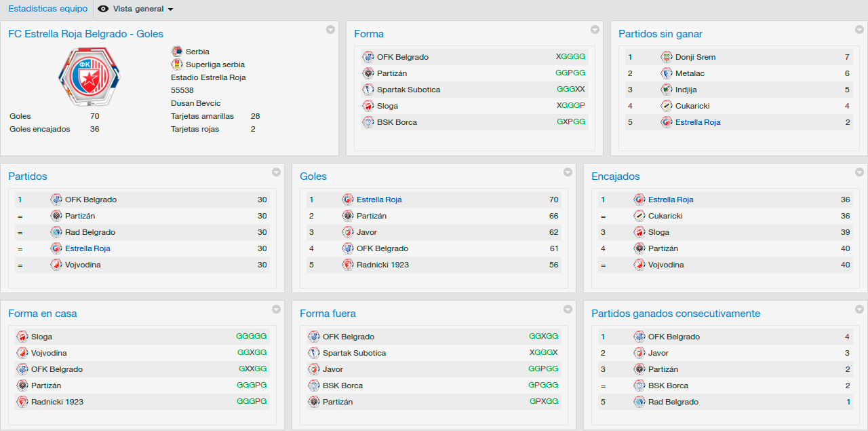Screen dimensions: 868x431
Task: Expand the Forma panel options arrow
Action: tap(595, 29)
